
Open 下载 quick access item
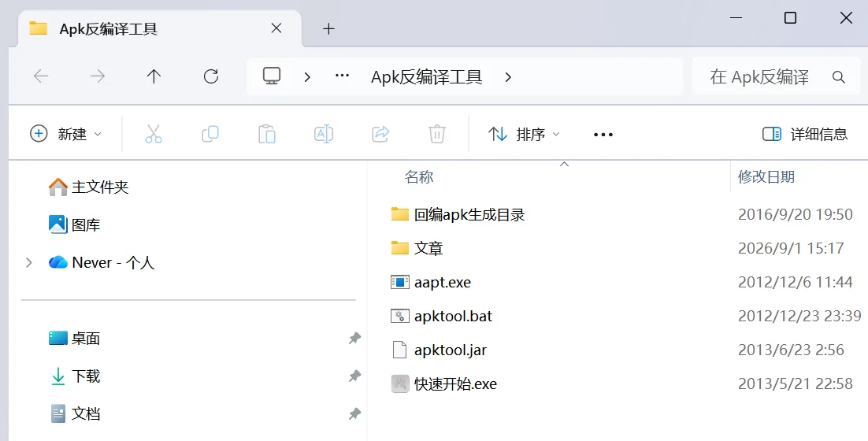[x=74, y=376]
